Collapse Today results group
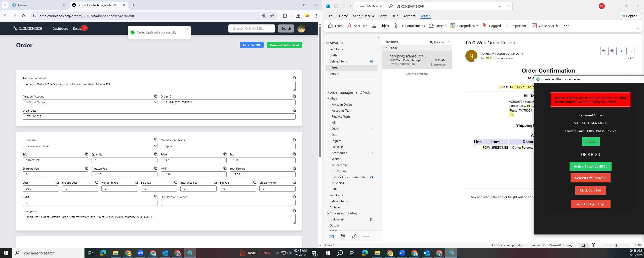Image resolution: width=644 pixels, height=258 pixels. 386,48
